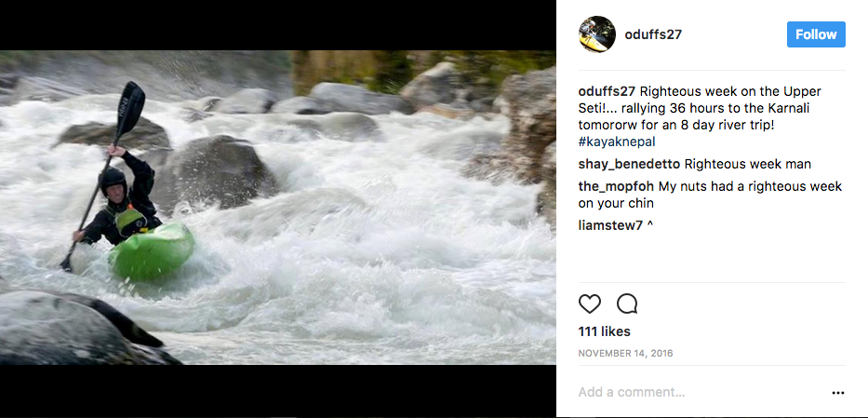Click the kayaker's black helmet in the photo
The image size is (868, 418).
112,177
